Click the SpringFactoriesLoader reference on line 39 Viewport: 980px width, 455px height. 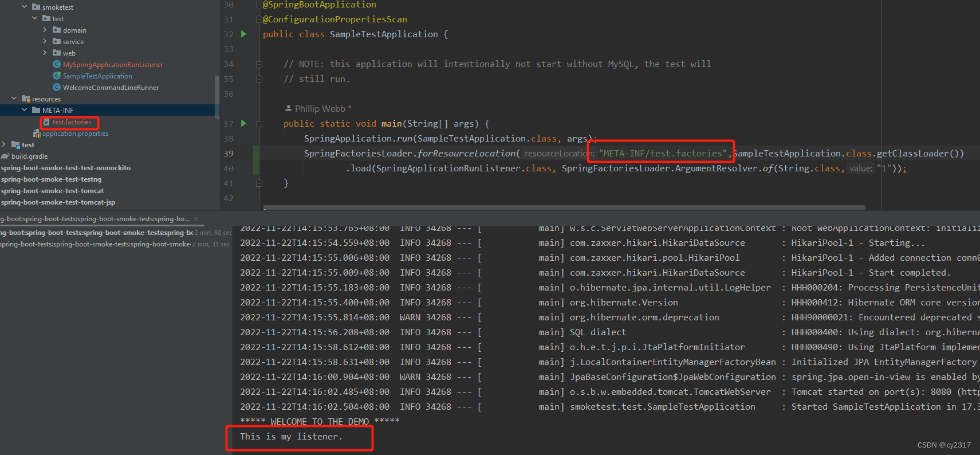358,153
